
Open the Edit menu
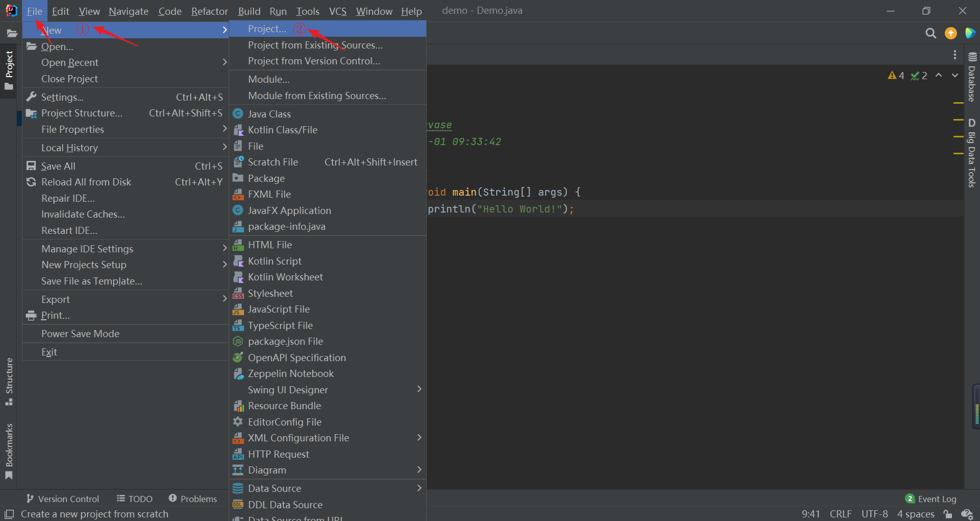coord(60,11)
